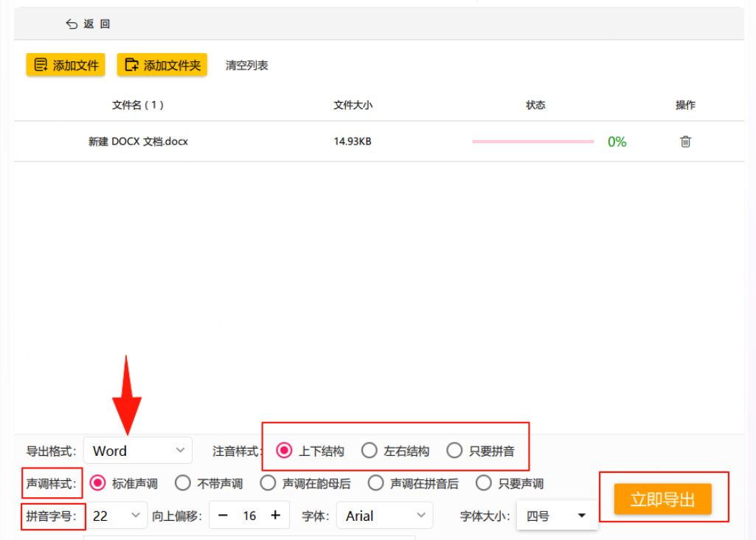
Task: Delete 新建 DOCX 文档.docx with the trash icon
Action: coord(685,141)
